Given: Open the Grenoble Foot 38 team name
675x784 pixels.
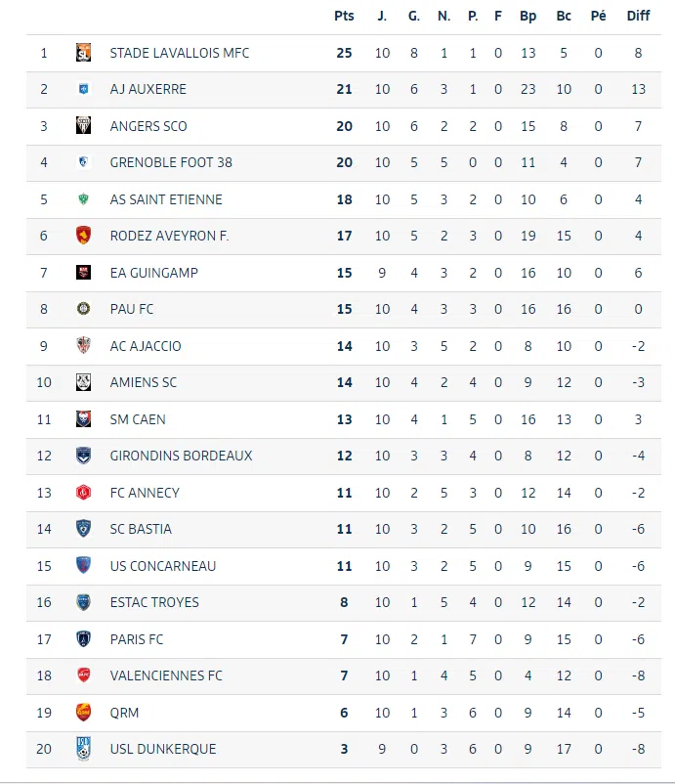Looking at the screenshot, I should pos(171,162).
